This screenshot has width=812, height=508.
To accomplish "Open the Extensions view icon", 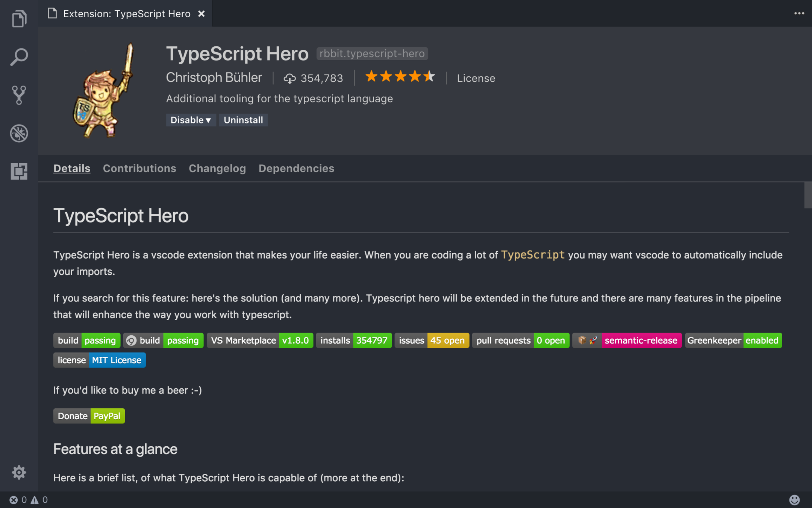I will click(x=19, y=171).
